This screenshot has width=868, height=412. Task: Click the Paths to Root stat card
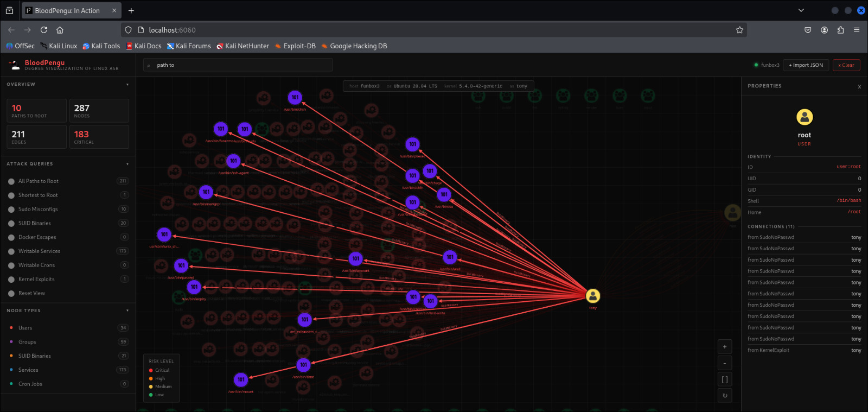coord(36,111)
